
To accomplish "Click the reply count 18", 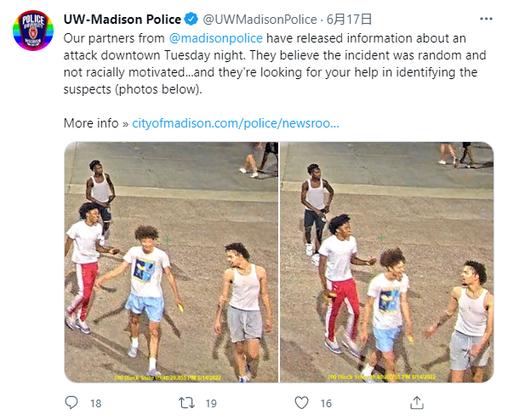I will (x=96, y=404).
